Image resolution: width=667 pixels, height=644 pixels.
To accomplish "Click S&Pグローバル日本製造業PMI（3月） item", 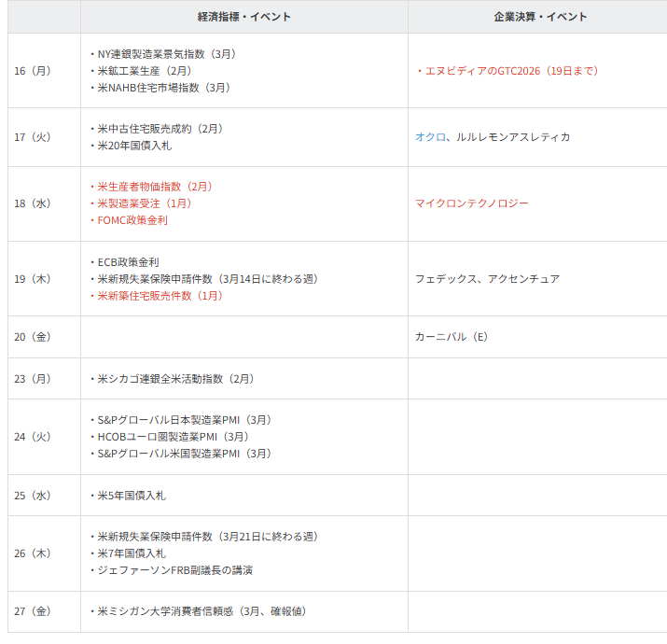I will point(184,420).
